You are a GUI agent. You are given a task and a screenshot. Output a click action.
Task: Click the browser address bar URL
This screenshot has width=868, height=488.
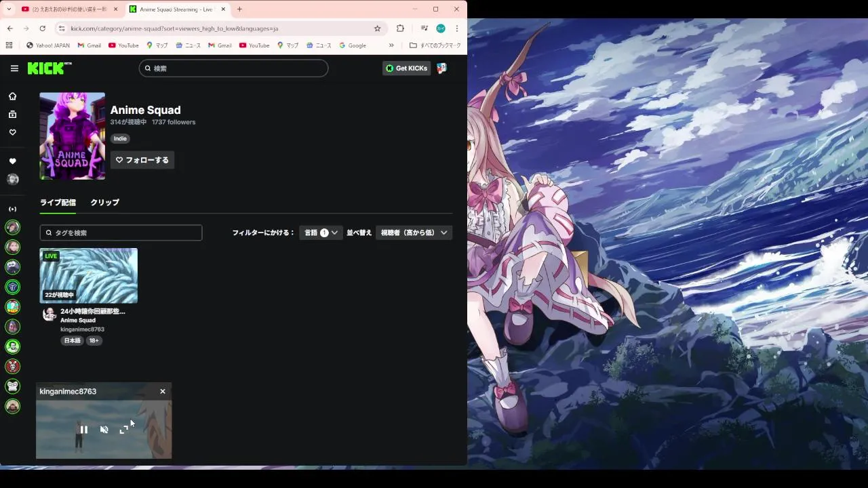174,28
